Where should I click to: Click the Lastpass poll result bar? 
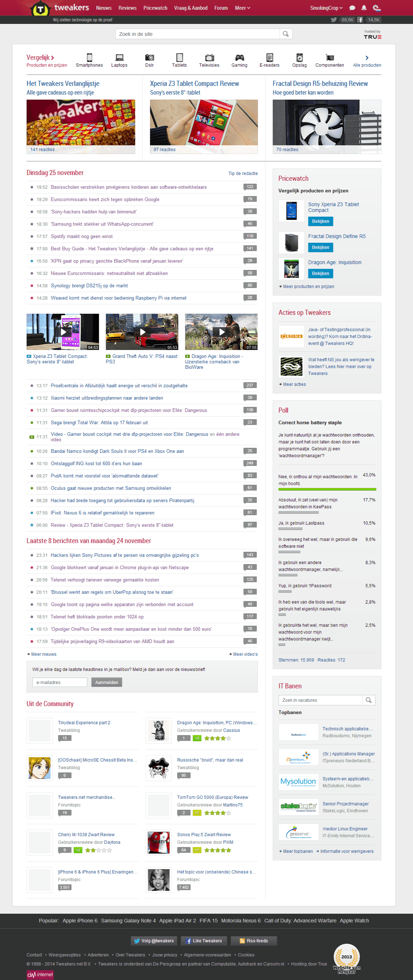coord(290,529)
